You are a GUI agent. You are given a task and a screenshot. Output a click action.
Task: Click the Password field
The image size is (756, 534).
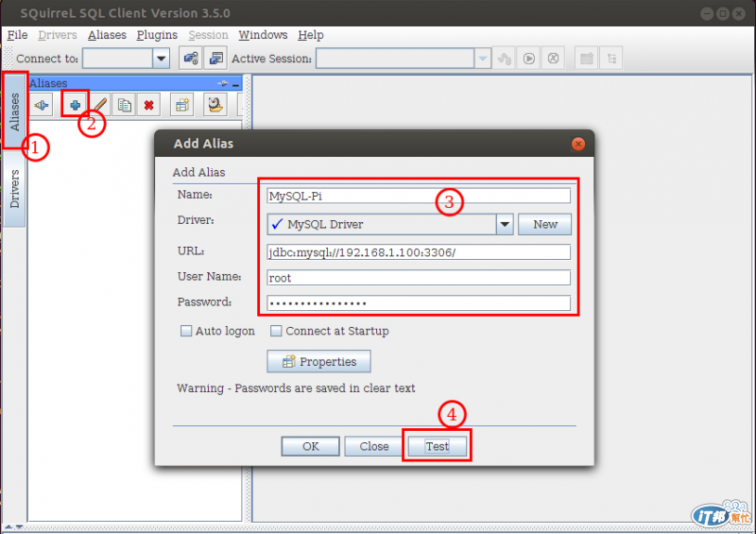419,303
